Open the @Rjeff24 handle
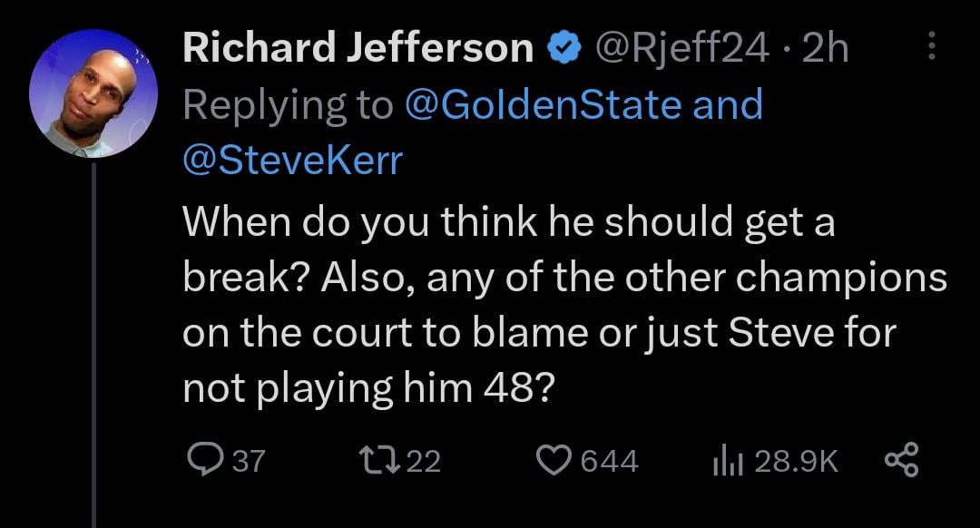This screenshot has width=980, height=528. [678, 48]
